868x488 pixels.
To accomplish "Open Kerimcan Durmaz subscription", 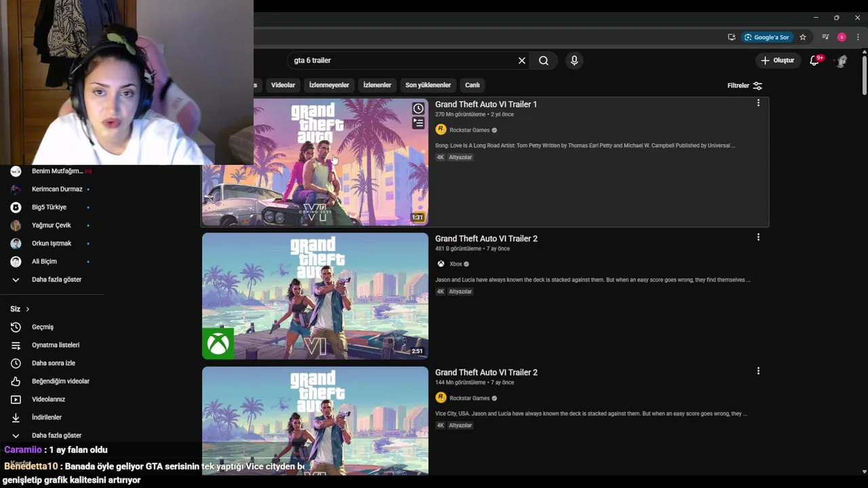I will point(51,189).
